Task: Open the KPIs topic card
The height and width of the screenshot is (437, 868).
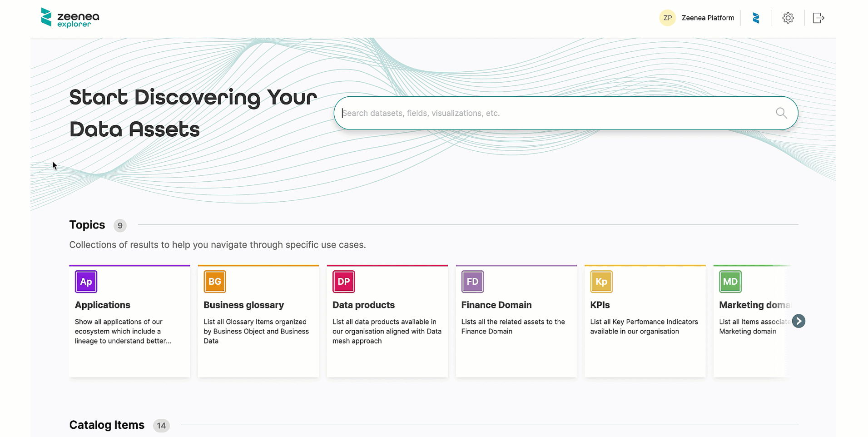Action: pos(645,321)
